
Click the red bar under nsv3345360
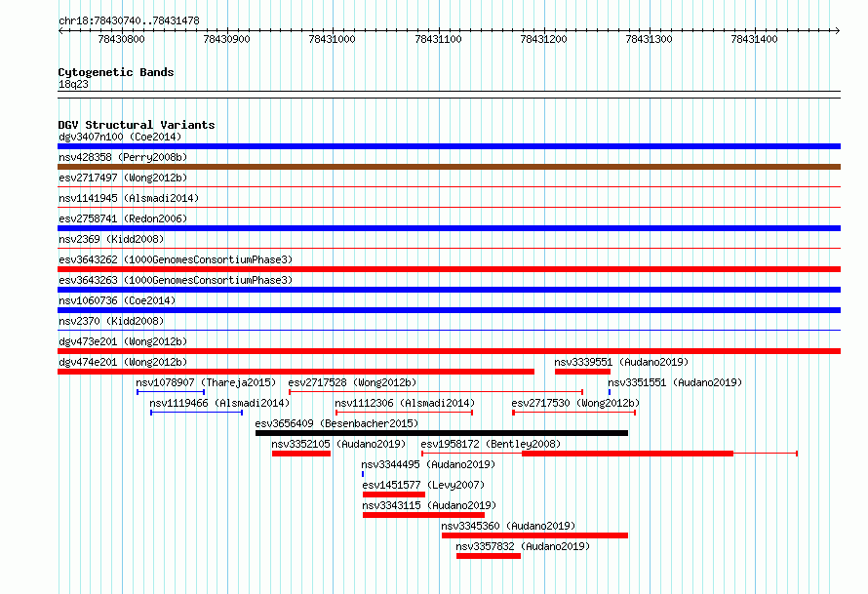[534, 535]
